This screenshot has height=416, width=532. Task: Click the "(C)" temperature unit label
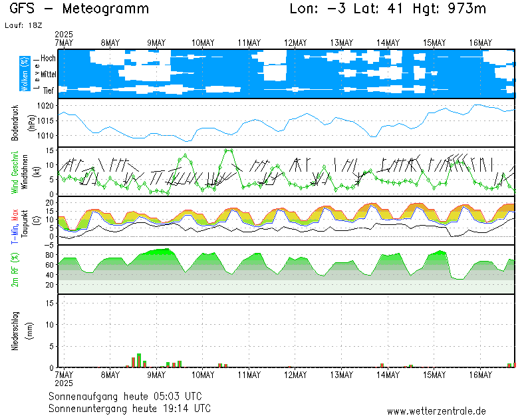37,221
